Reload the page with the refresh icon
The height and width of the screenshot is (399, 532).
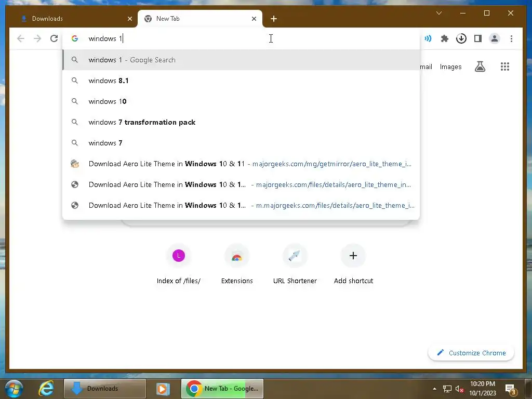[x=54, y=38]
